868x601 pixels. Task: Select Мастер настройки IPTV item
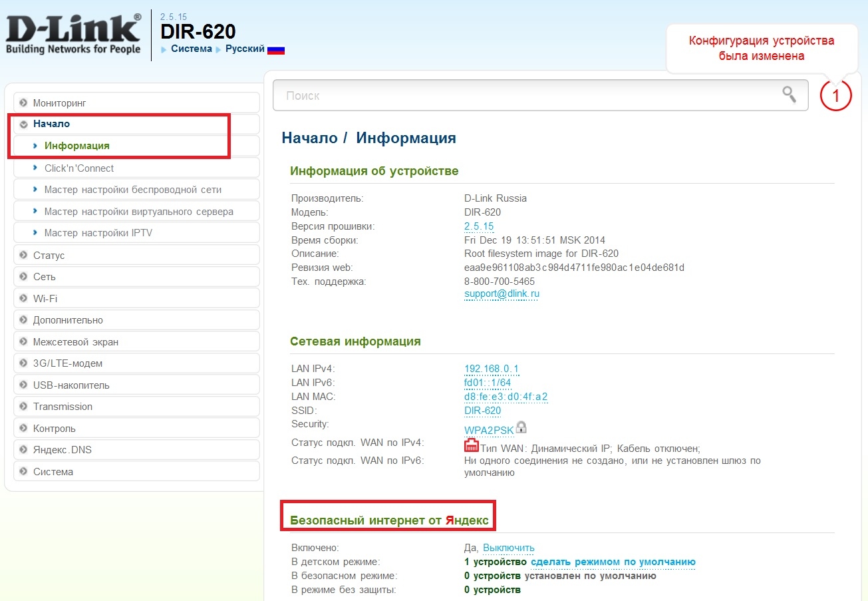(x=98, y=233)
